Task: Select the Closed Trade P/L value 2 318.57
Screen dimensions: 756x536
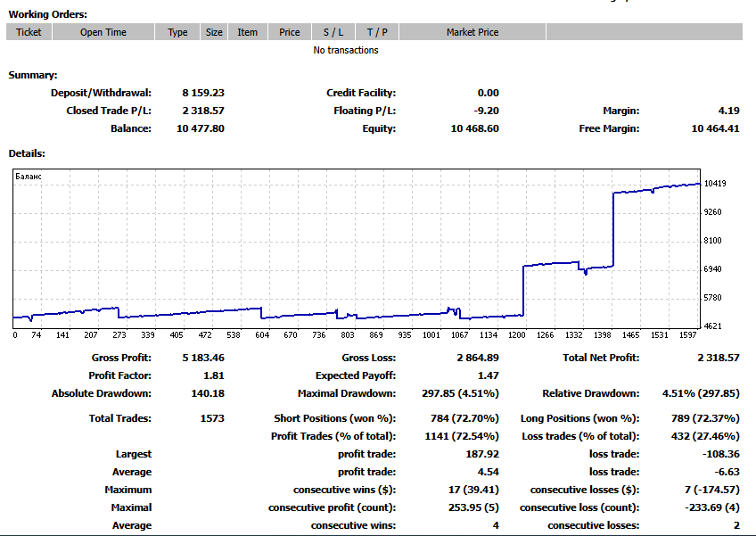Action: (203, 111)
